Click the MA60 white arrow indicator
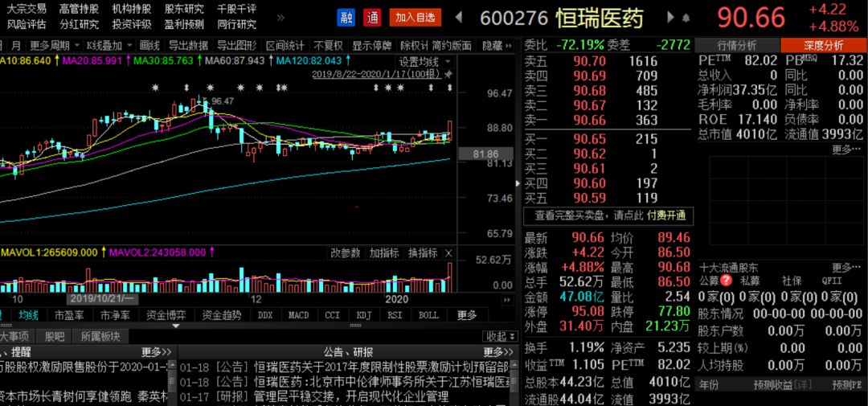This screenshot has width=868, height=406. [271, 60]
